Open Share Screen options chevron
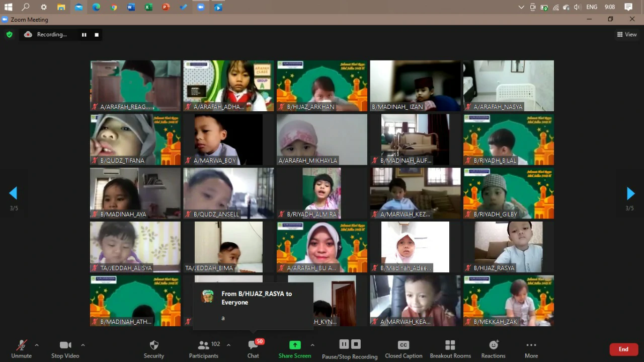This screenshot has width=644, height=362. pos(312,346)
